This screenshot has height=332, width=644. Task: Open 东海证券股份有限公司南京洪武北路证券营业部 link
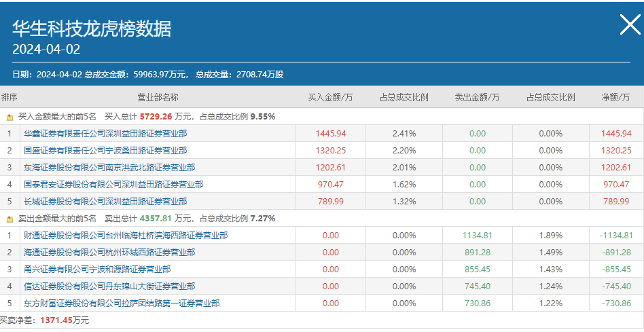(x=109, y=168)
